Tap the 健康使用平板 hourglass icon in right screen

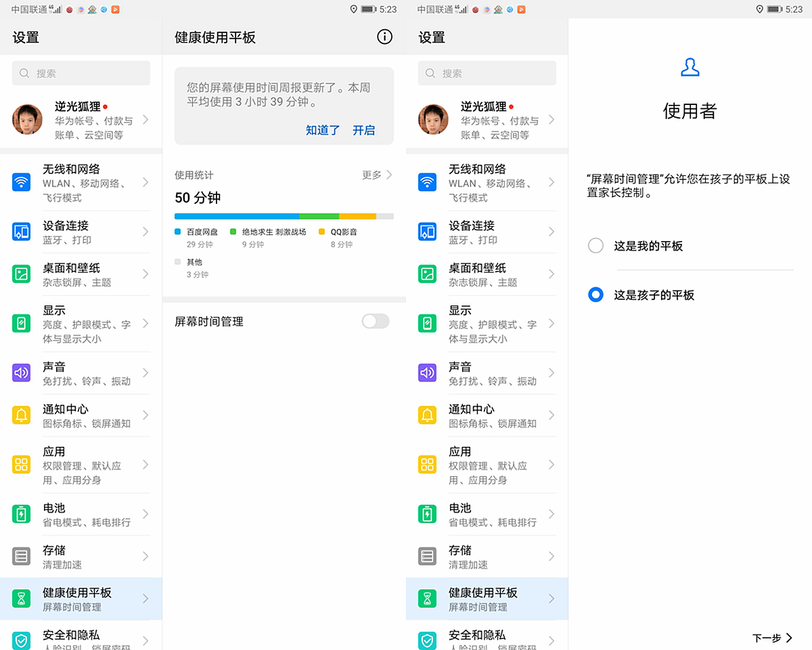[x=427, y=599]
